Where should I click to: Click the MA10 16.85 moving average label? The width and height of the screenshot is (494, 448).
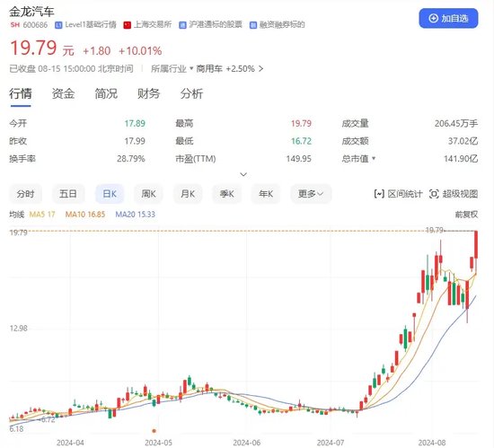(x=85, y=215)
